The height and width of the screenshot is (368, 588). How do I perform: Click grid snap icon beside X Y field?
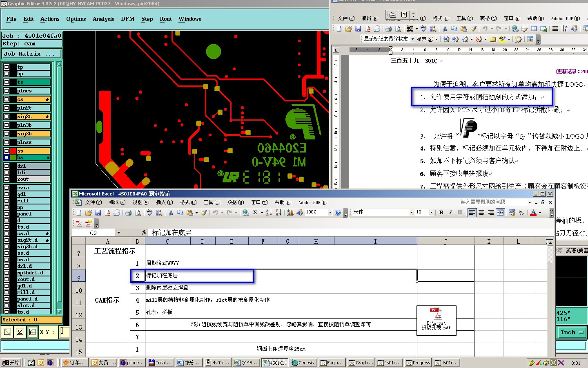[33, 332]
